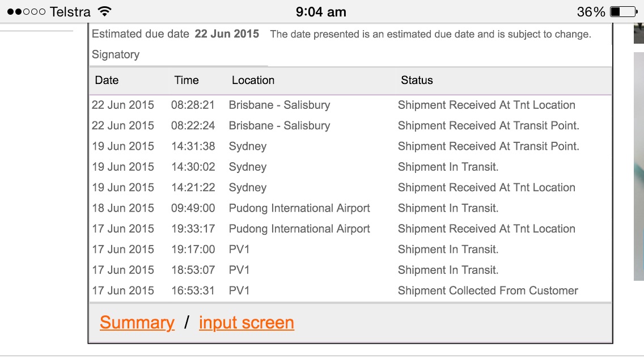This screenshot has width=644, height=363.
Task: Click the 16:53:31 PV1 time entry
Action: point(193,290)
